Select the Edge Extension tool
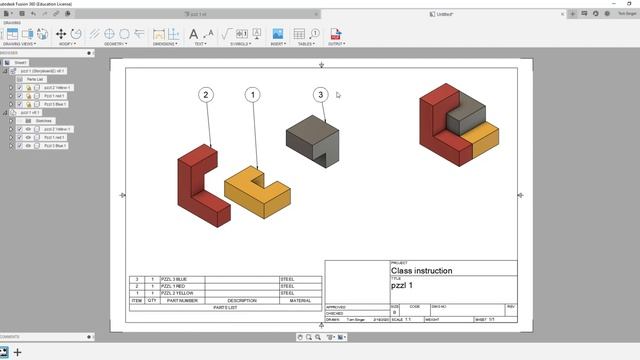The width and height of the screenshot is (640, 360). tap(139, 34)
